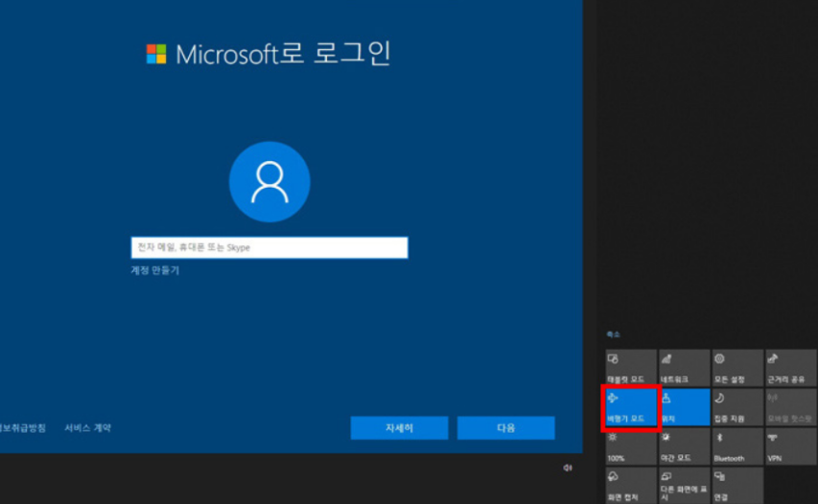Open the 서비스 계약 link

tap(87, 428)
